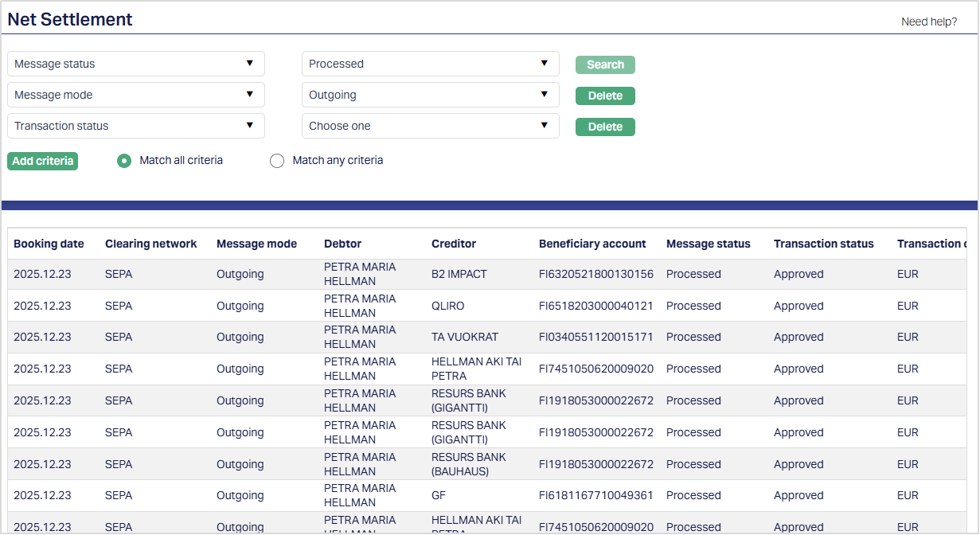Click Net Settlement page title
Image resolution: width=980 pixels, height=535 pixels.
pyautogui.click(x=70, y=19)
